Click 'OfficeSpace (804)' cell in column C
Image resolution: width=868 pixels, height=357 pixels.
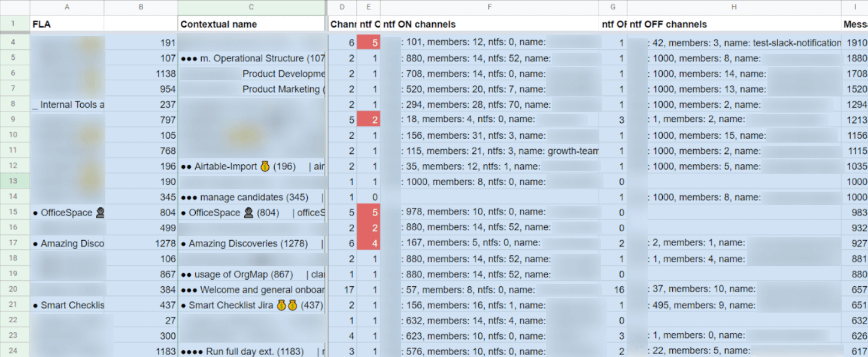pyautogui.click(x=251, y=213)
